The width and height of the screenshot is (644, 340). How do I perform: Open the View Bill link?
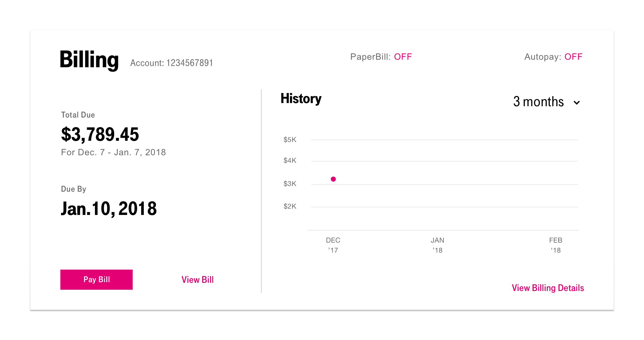tap(197, 280)
